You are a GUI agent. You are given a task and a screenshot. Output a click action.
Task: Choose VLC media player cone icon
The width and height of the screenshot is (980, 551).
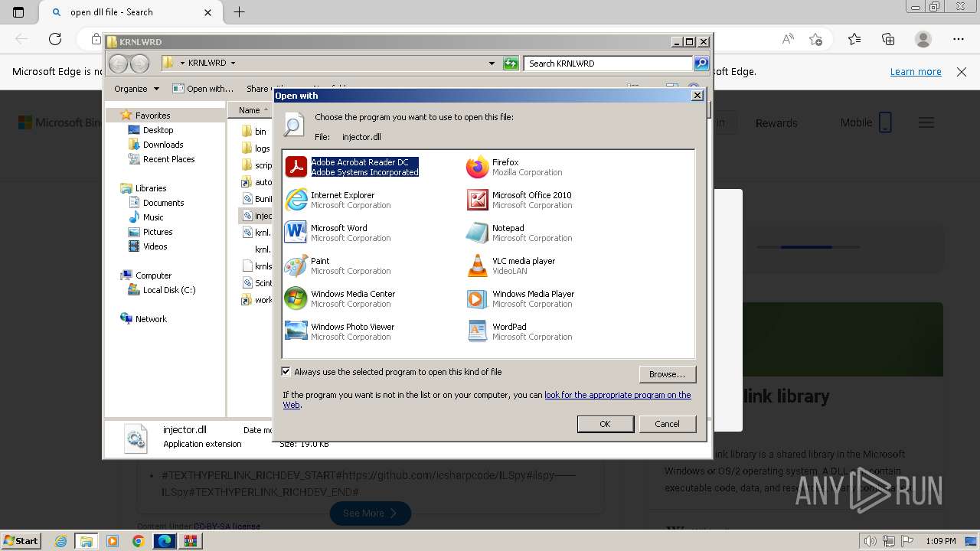click(x=478, y=266)
